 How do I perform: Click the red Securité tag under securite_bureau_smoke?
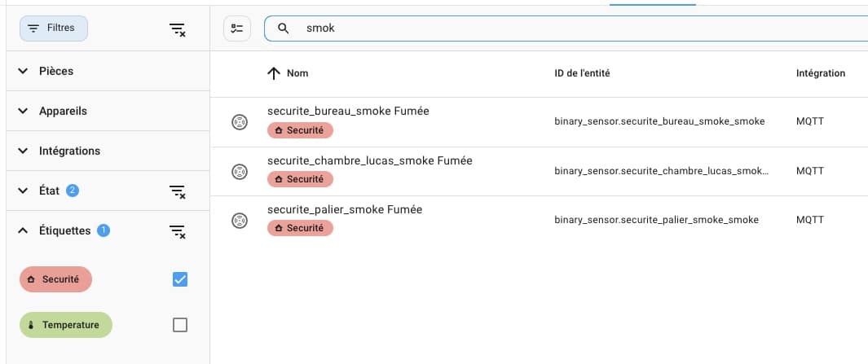pyautogui.click(x=300, y=130)
